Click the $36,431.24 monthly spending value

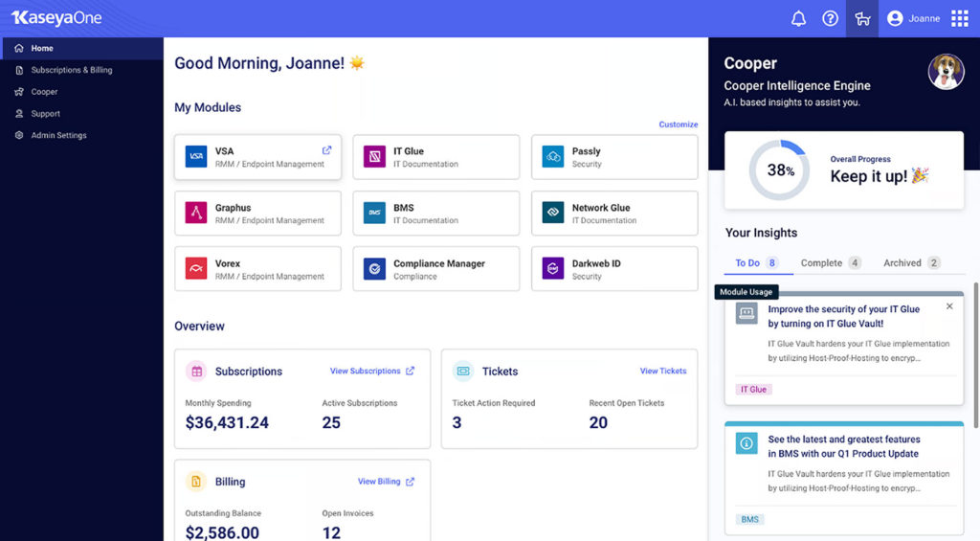point(227,423)
